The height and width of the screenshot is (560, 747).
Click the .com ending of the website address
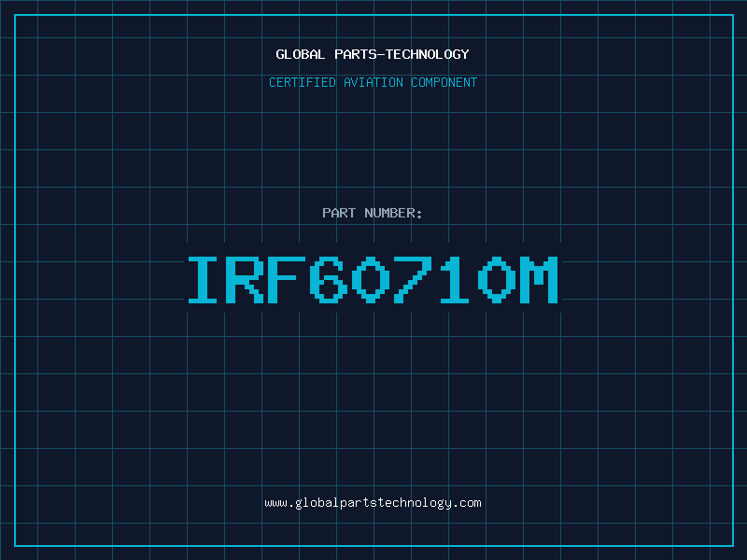point(466,503)
